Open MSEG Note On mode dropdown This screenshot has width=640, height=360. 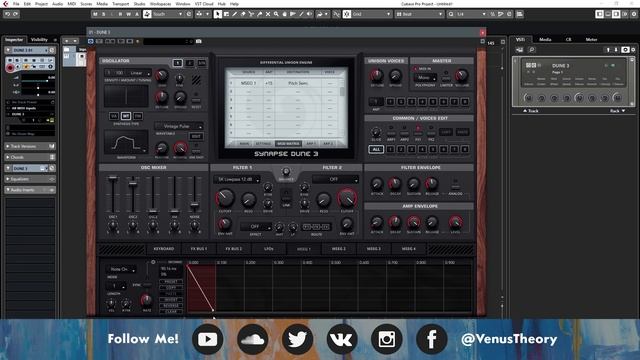pos(121,269)
